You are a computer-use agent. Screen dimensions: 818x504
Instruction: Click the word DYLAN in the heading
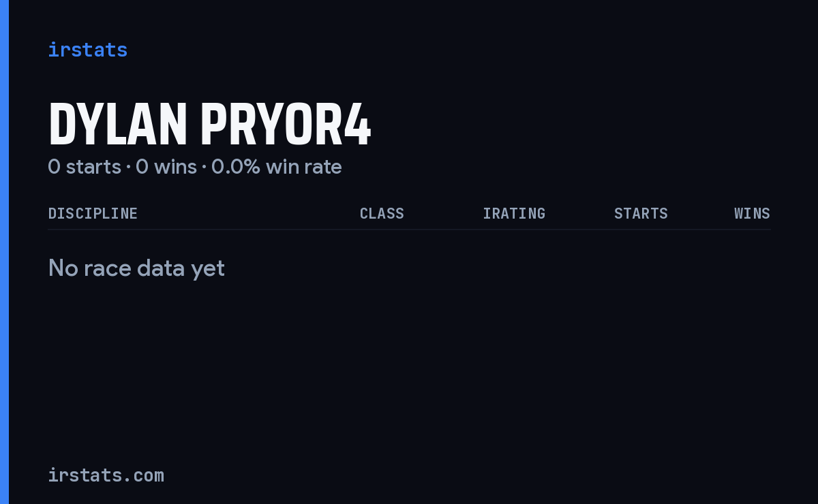coord(118,125)
